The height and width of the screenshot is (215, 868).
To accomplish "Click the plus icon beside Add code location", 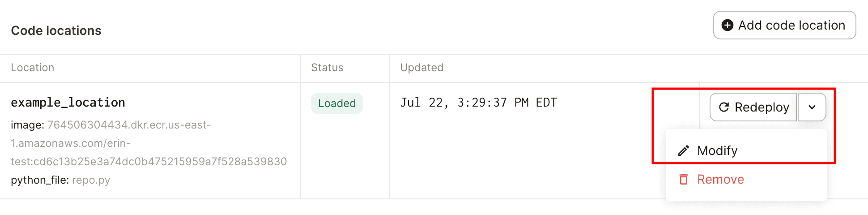I will coord(728,26).
